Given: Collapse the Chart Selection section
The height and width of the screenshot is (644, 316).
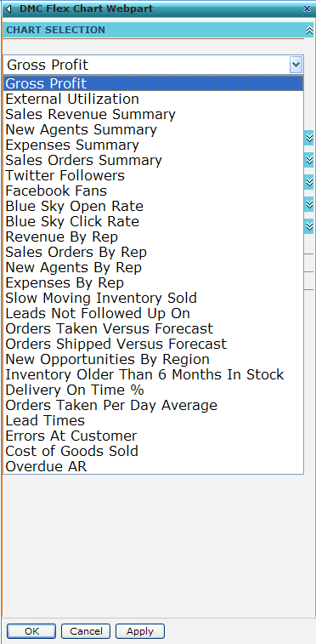Looking at the screenshot, I should pos(308,30).
